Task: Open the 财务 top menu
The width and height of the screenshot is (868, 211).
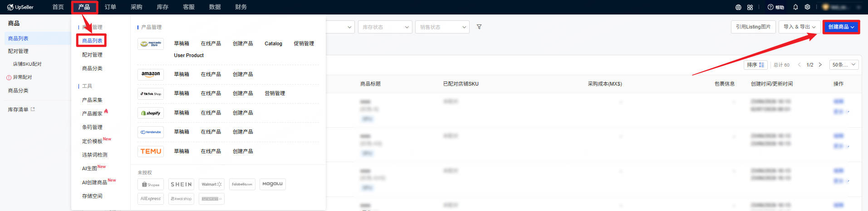Action: 241,7
